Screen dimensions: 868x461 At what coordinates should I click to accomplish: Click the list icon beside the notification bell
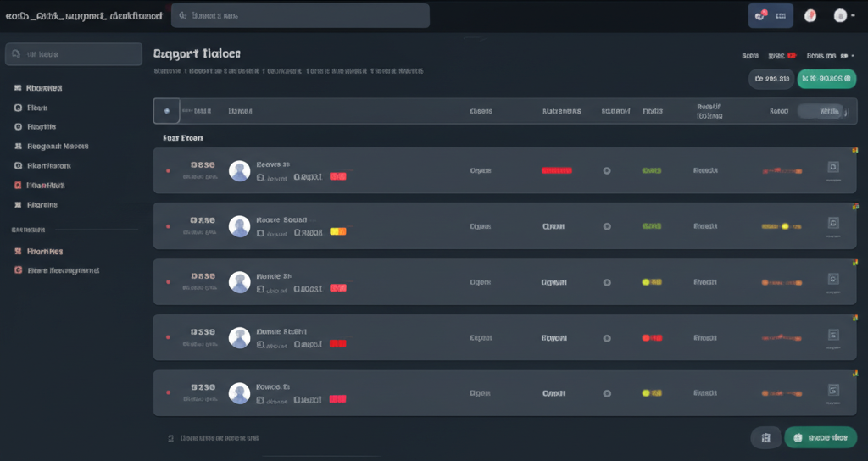coord(781,16)
